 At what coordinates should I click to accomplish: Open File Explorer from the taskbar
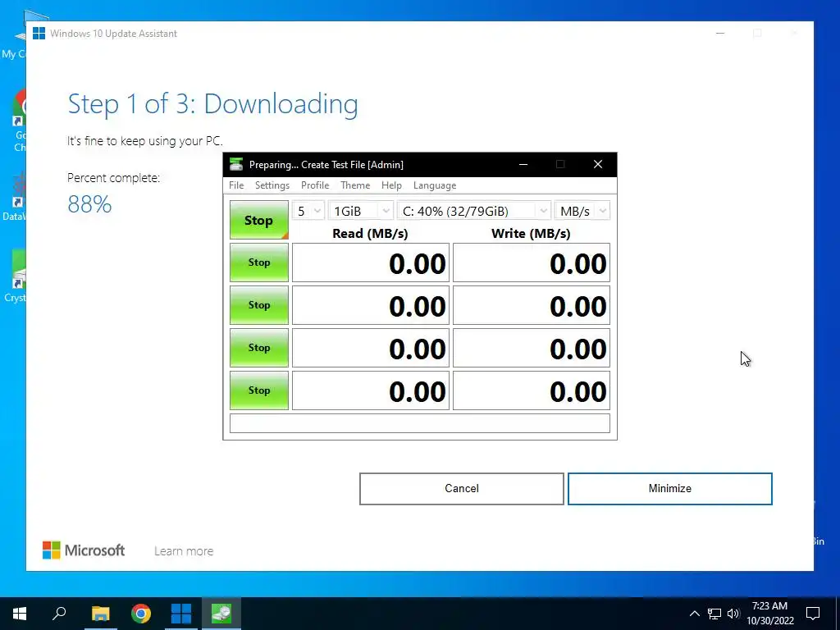tap(100, 614)
